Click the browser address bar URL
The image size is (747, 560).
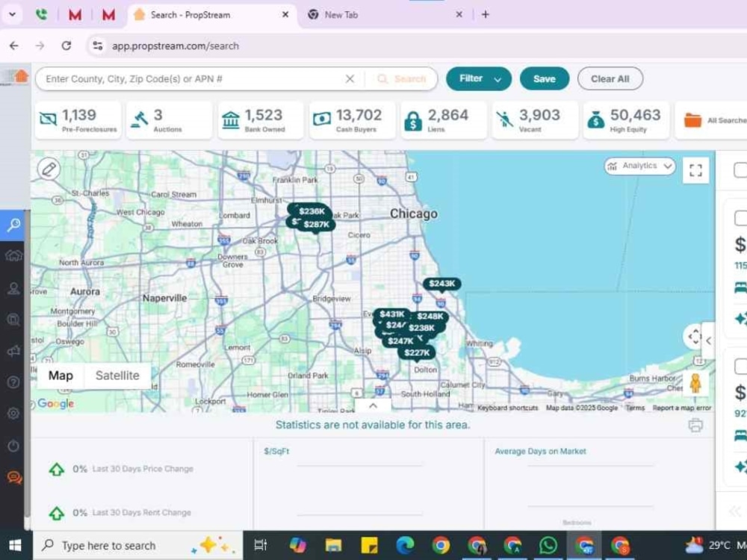pos(176,46)
